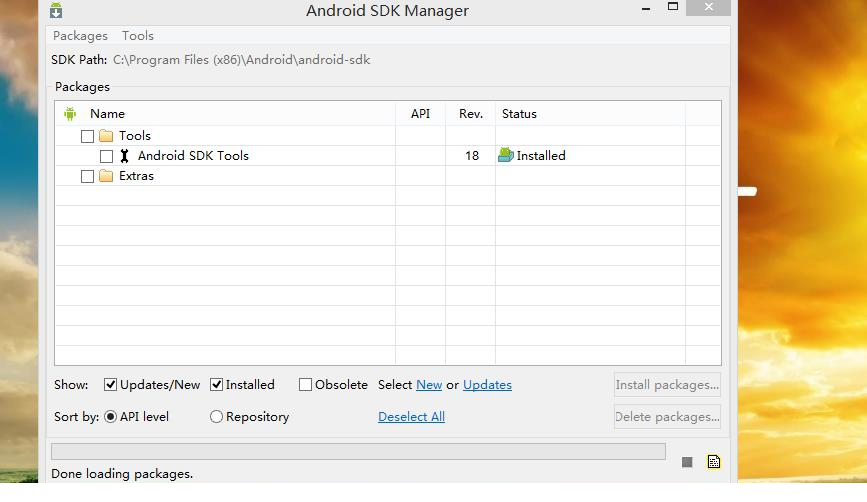This screenshot has width=867, height=502.
Task: Select the Tools tree row label
Action: click(135, 136)
